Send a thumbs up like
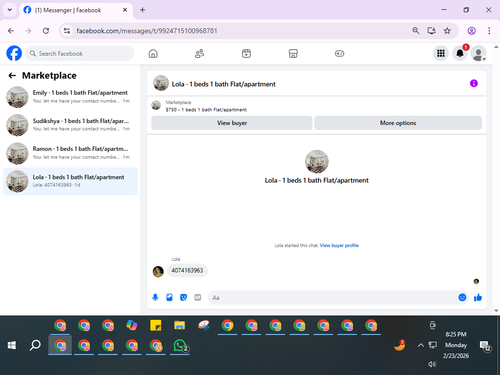Screen dimensions: 500x375 [478, 297]
